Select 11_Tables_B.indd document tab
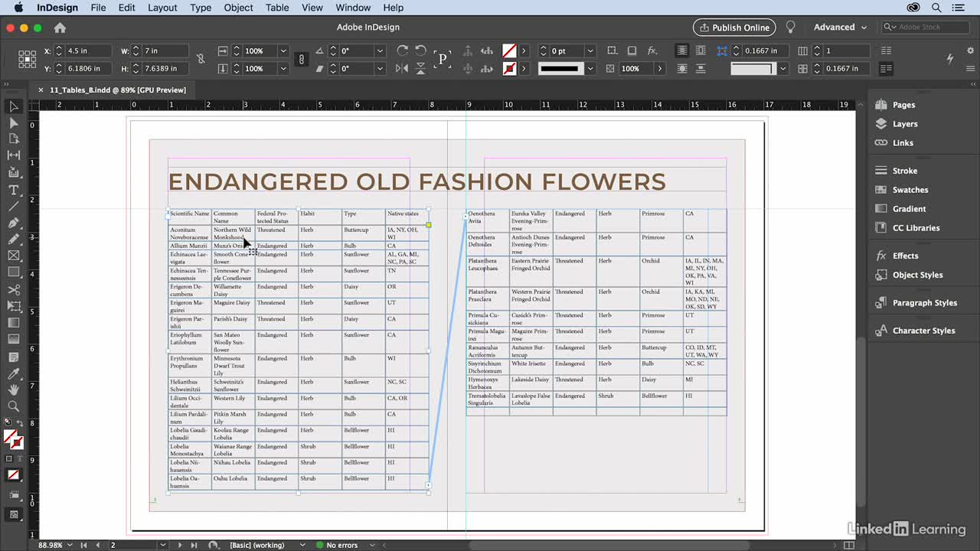 pyautogui.click(x=118, y=90)
